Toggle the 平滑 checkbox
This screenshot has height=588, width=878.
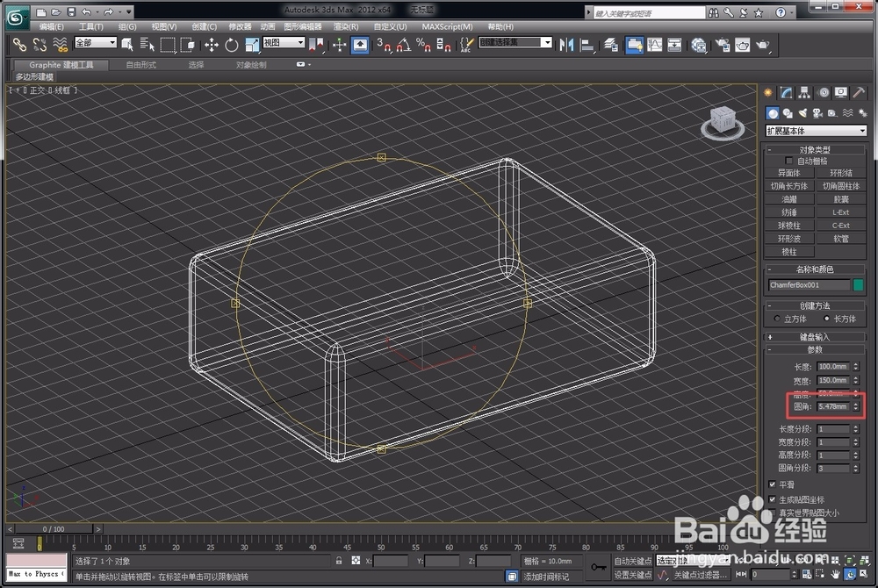click(773, 484)
